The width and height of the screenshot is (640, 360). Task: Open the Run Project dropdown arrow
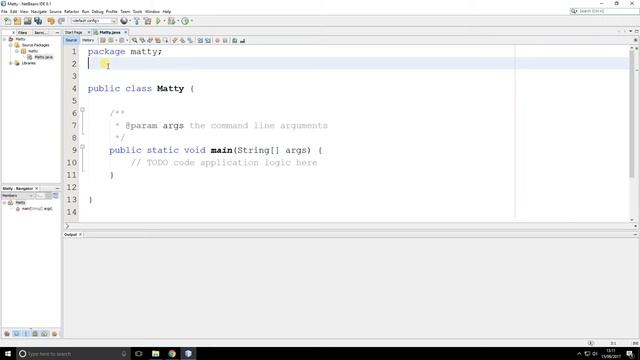click(x=164, y=21)
